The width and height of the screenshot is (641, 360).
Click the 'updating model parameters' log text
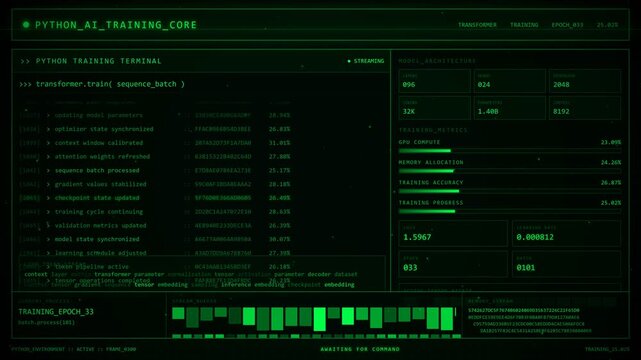point(99,116)
